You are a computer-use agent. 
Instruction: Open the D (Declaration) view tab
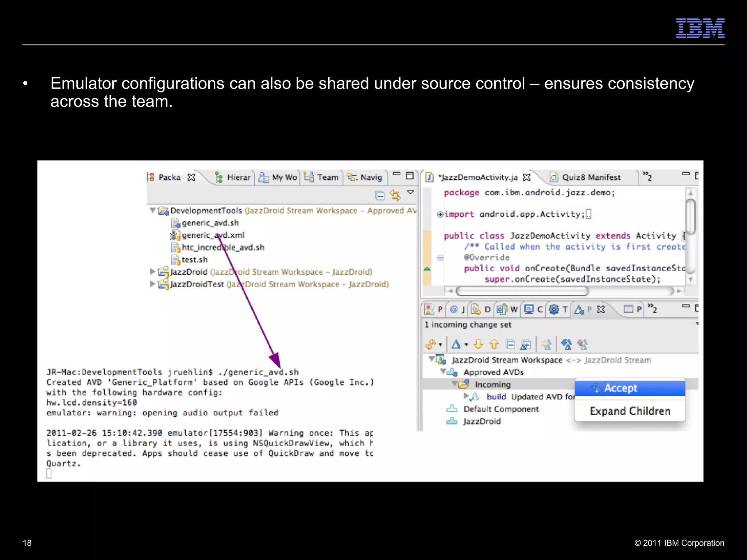click(481, 310)
